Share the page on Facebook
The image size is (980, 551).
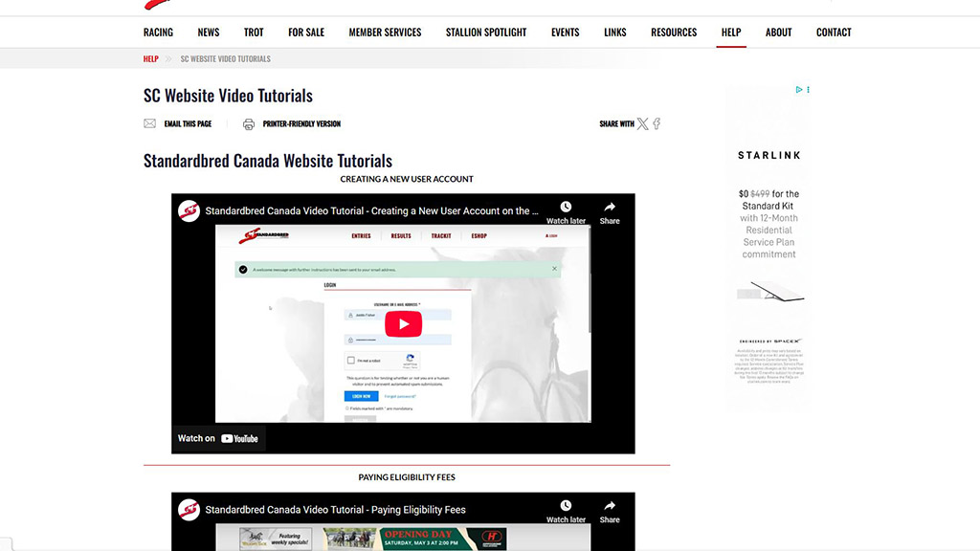pyautogui.click(x=657, y=123)
